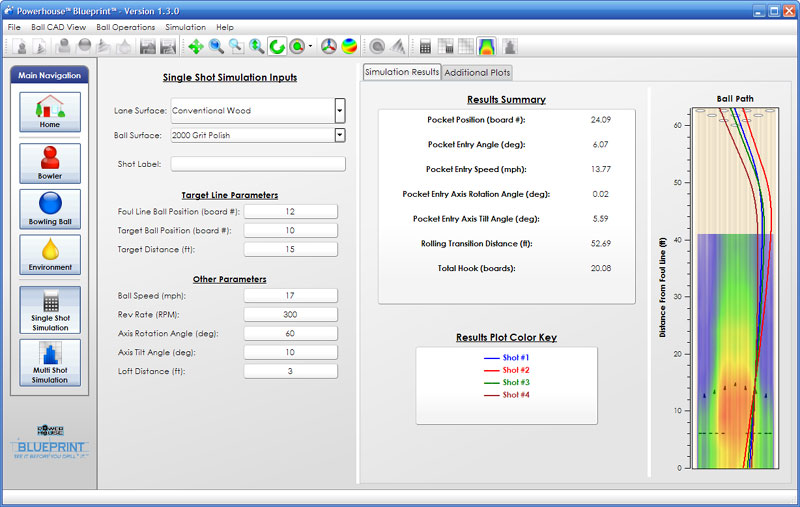Click the magnifier with green vertical arrows
800x507 pixels.
[257, 47]
